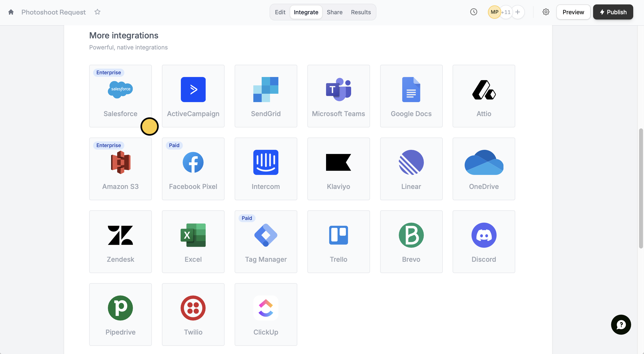Viewport: 644px width, 354px height.
Task: Go to home via house icon
Action: tap(11, 12)
